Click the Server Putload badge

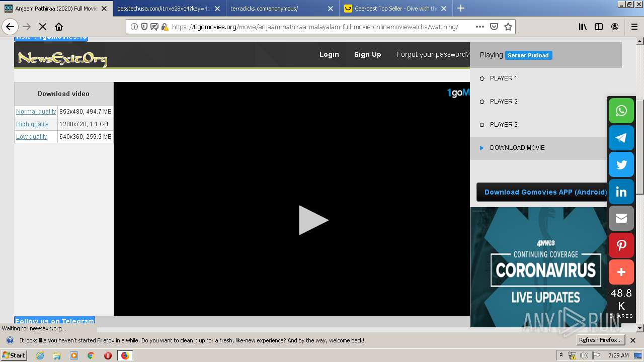click(528, 55)
